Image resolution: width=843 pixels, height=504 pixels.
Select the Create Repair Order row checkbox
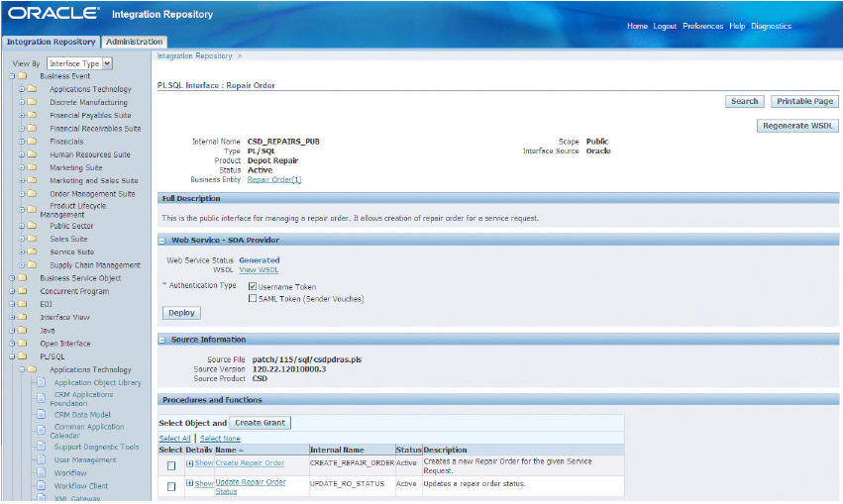coord(171,465)
